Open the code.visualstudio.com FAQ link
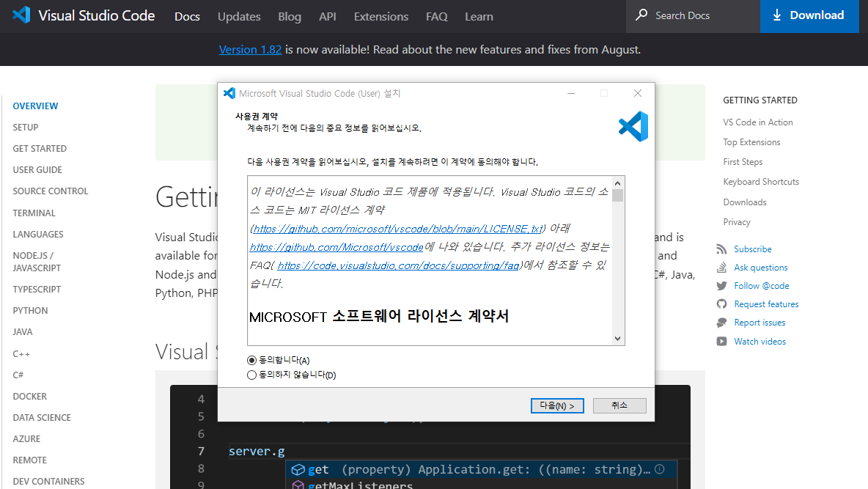868x489 pixels. pos(398,265)
